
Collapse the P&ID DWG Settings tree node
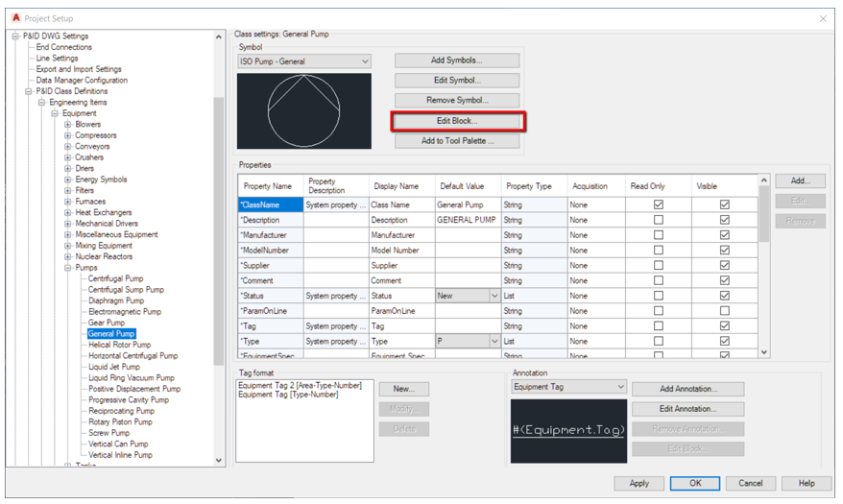click(15, 36)
